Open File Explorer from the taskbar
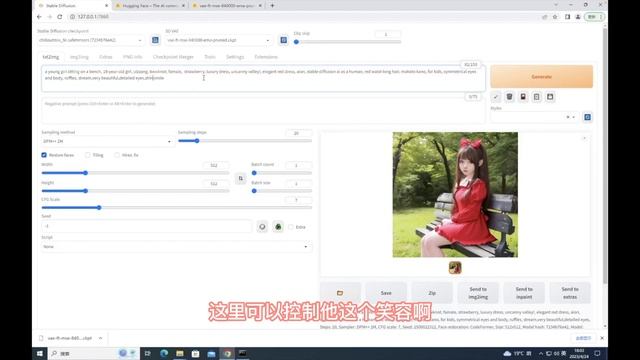 (x=180, y=353)
